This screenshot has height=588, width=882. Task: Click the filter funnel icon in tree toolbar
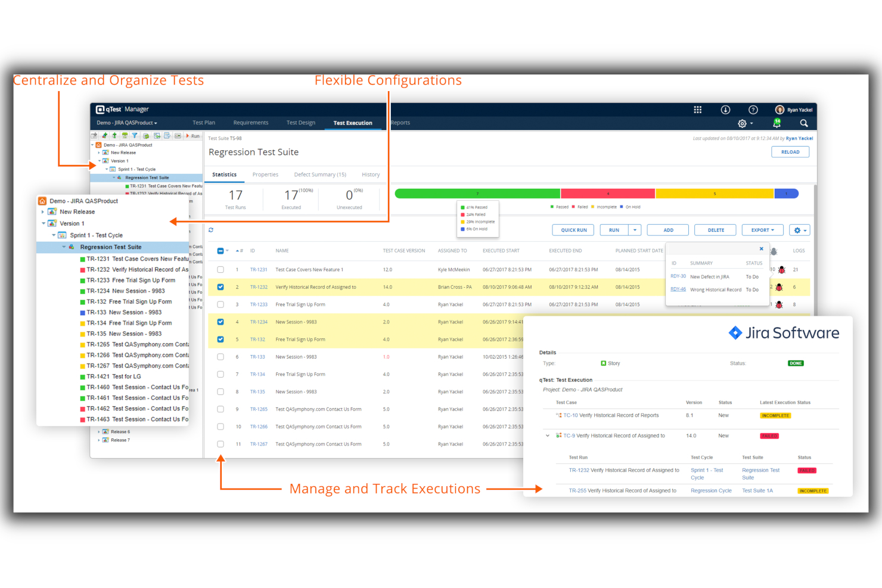135,136
